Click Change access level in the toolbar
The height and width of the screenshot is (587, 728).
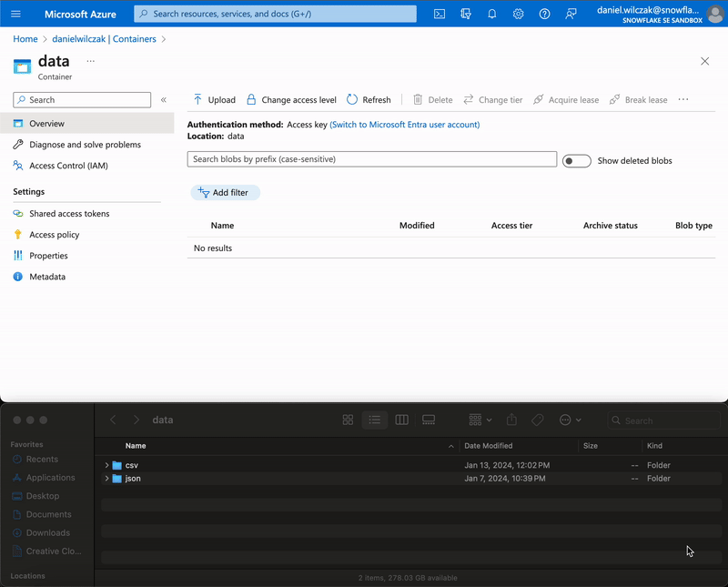[x=291, y=100]
